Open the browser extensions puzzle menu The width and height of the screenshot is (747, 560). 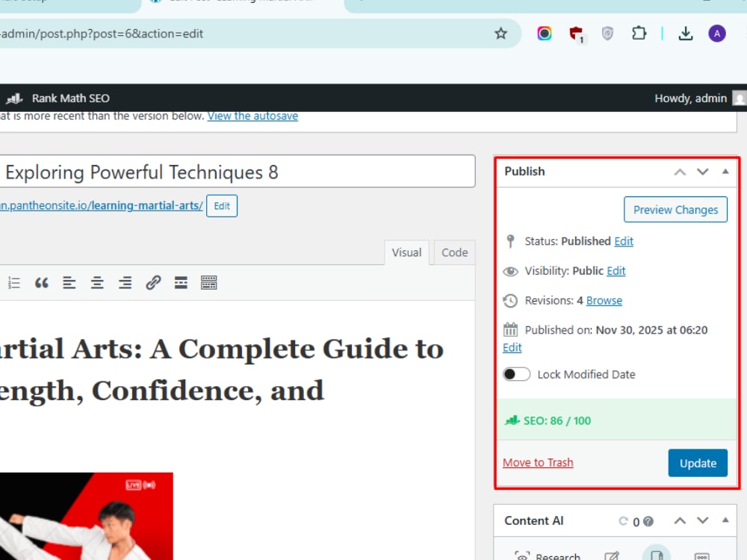[x=639, y=34]
